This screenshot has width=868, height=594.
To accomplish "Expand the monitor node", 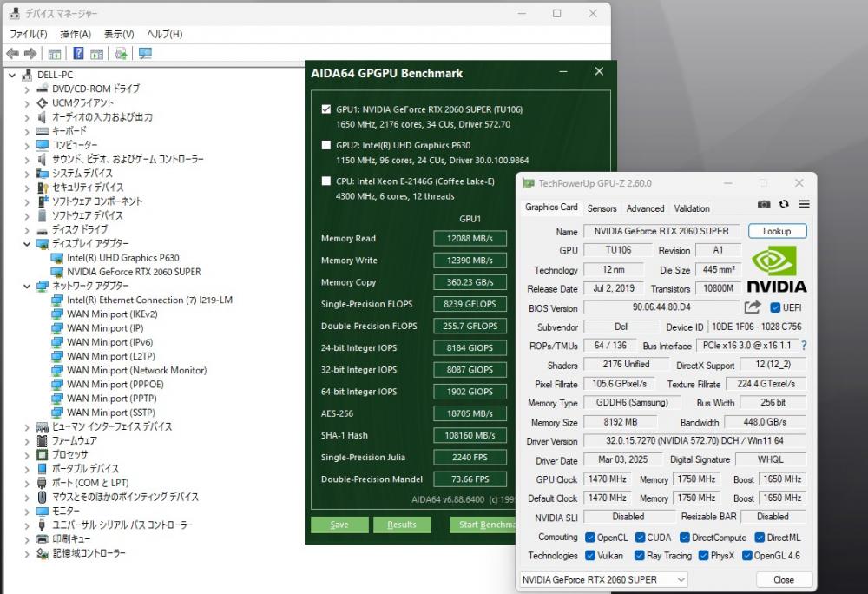I will (x=27, y=511).
